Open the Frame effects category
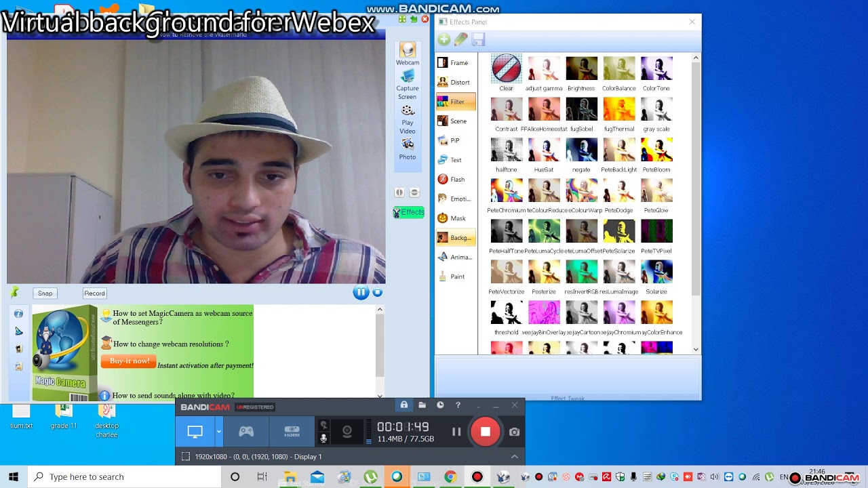This screenshot has width=868, height=488. tap(455, 63)
